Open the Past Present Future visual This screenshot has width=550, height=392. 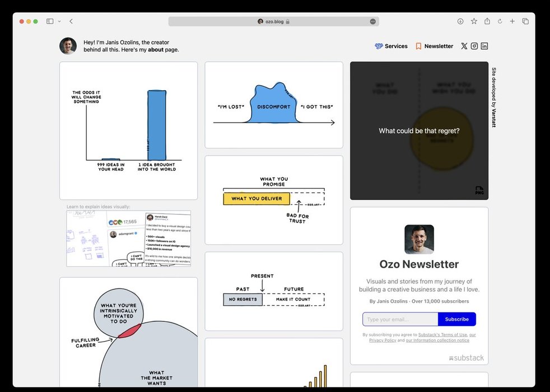click(274, 291)
